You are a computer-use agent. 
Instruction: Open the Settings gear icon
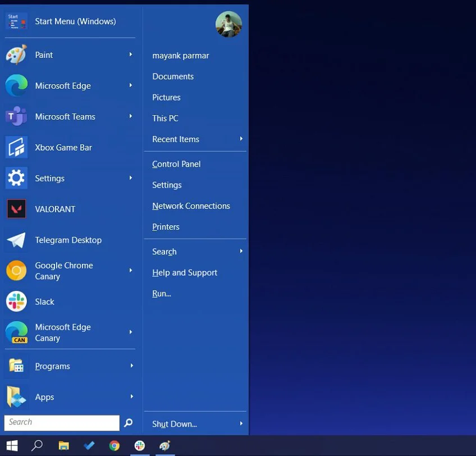pyautogui.click(x=16, y=178)
